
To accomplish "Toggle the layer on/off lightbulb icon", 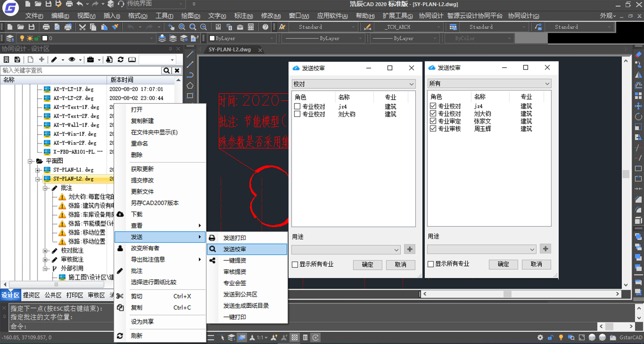I will click(22, 38).
